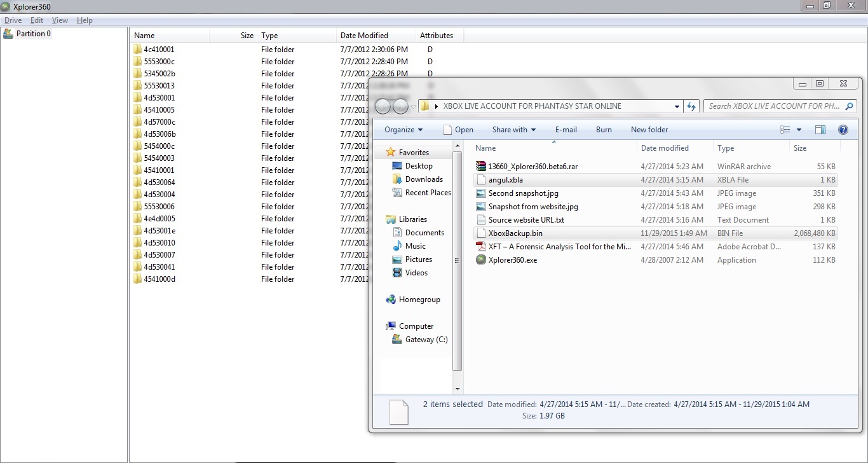Click the Explorer forward navigation button
Screen dimensions: 868x463
pos(400,106)
